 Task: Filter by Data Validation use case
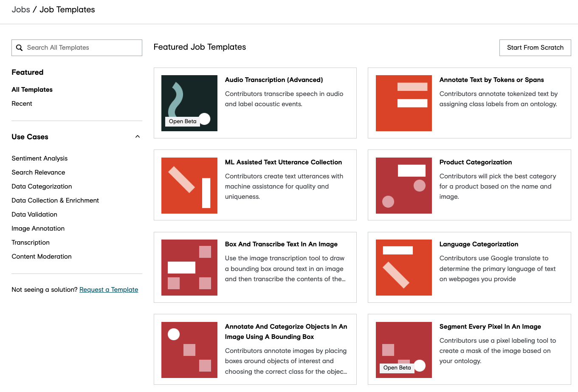[34, 214]
